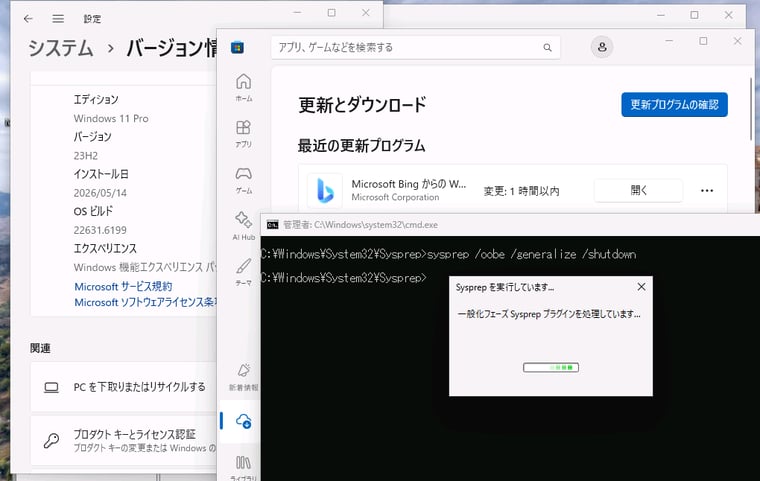Click 開く button for Microsoft Bing
This screenshot has width=760, height=481.
pos(638,191)
